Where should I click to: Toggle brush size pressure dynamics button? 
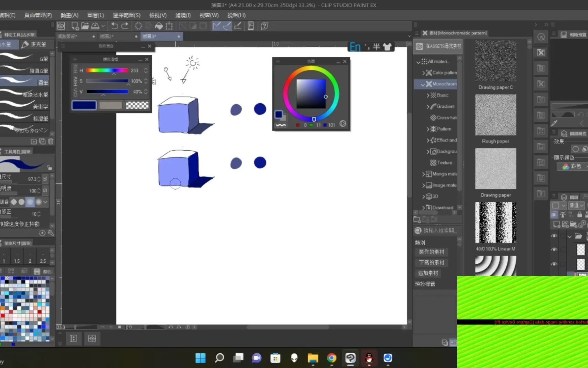pos(45,179)
